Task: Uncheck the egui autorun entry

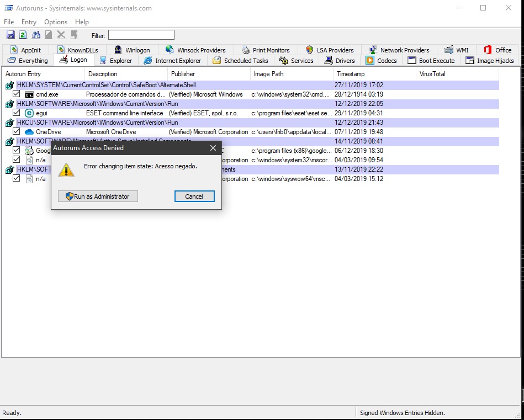Action: click(x=16, y=113)
